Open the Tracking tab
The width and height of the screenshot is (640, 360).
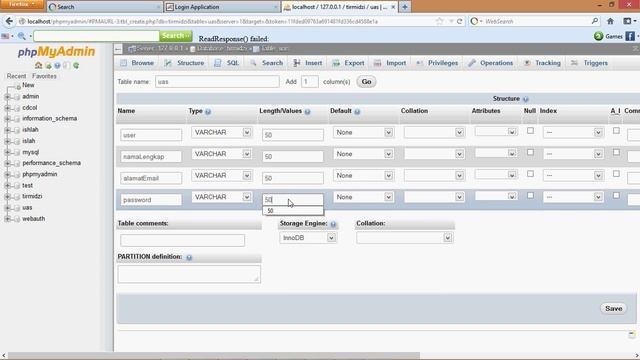tap(542, 63)
